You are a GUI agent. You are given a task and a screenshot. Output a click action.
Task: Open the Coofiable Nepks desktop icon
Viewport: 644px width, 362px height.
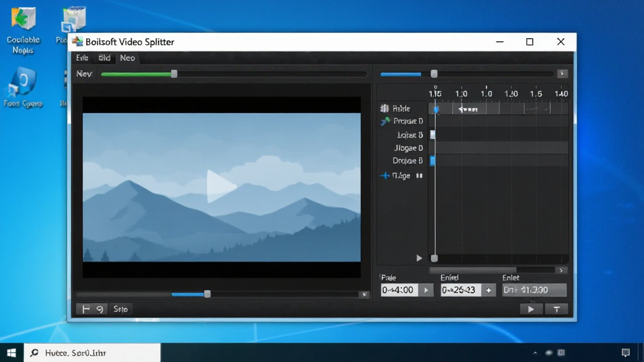(x=23, y=30)
